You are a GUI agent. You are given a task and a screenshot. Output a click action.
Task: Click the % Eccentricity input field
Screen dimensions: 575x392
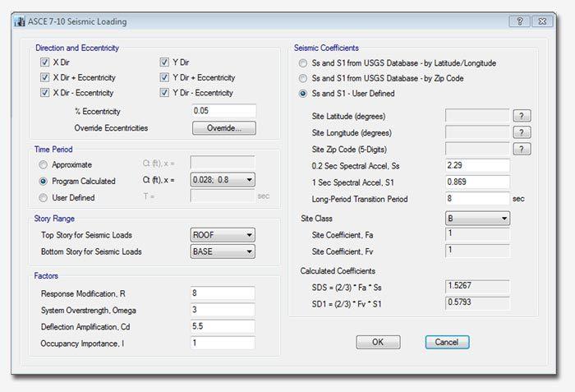pos(223,111)
